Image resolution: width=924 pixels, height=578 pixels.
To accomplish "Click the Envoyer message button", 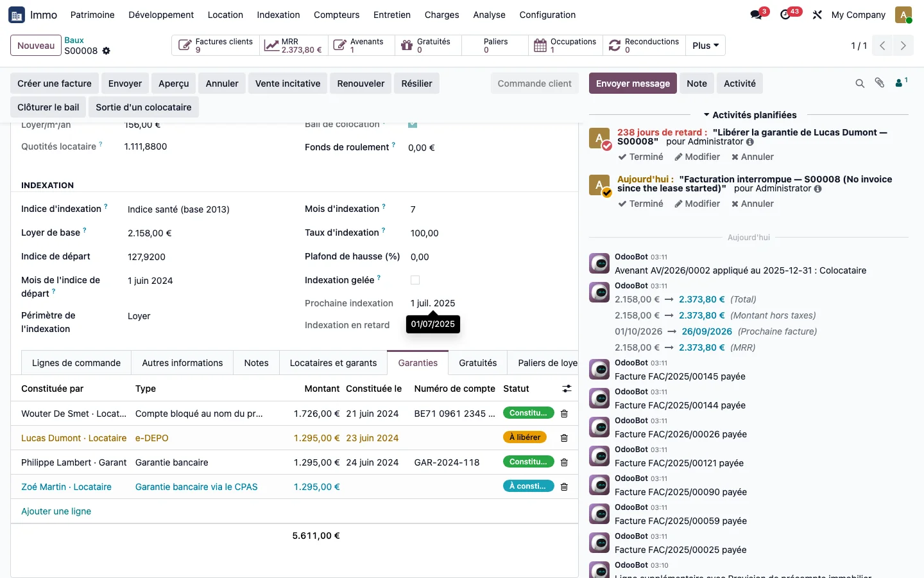I will pos(633,83).
